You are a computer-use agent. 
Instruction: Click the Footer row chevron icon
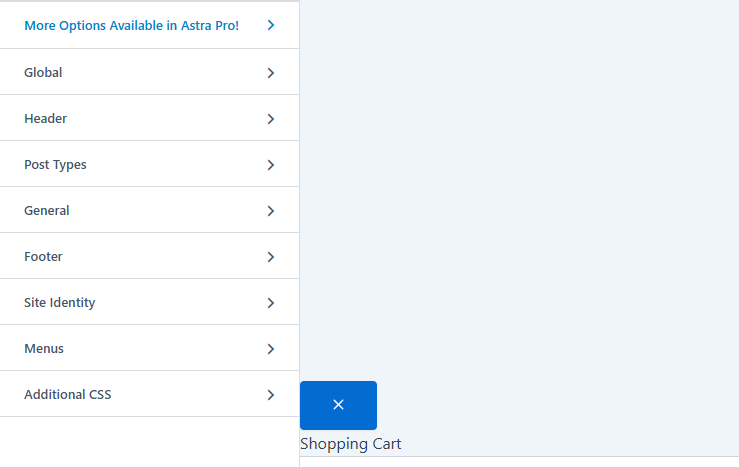(x=271, y=257)
